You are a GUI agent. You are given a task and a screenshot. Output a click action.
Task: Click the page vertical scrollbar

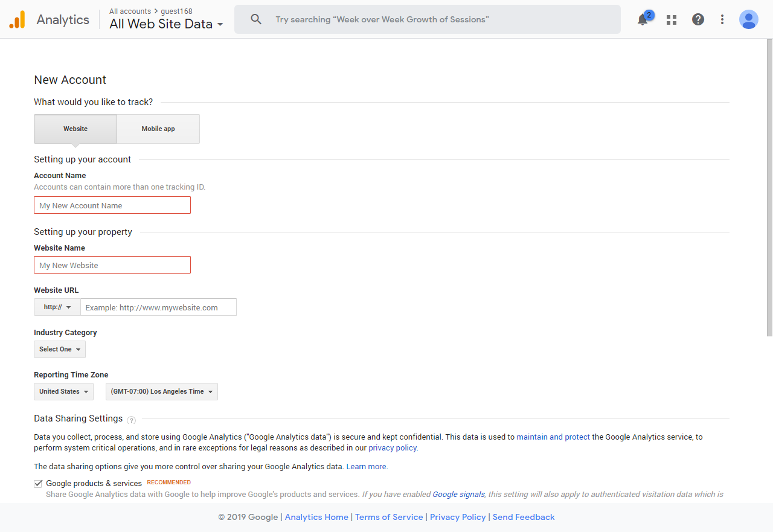(x=769, y=187)
